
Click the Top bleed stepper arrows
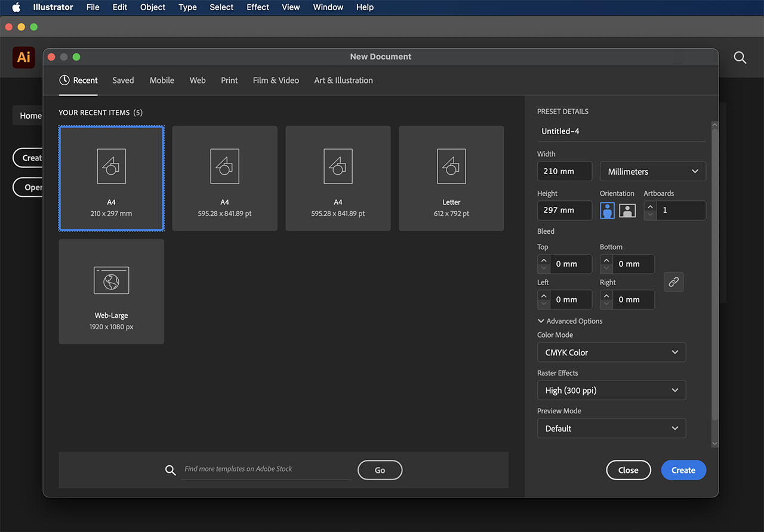543,264
